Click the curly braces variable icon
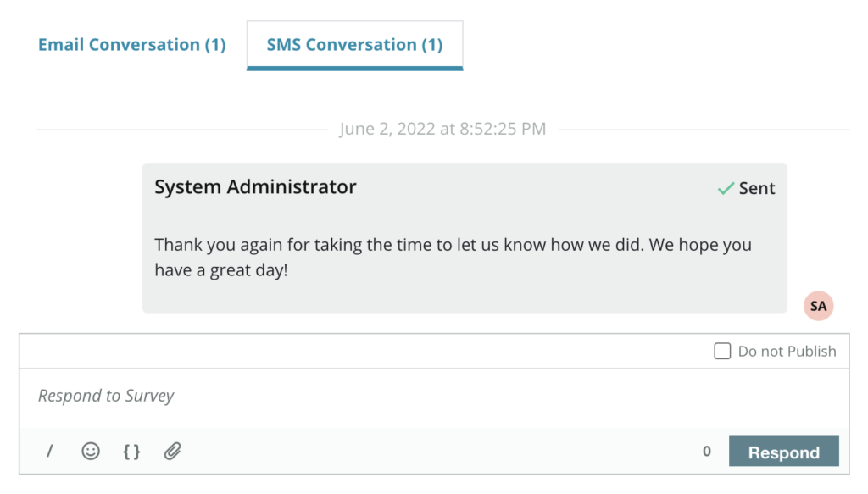Screen dimensions: 868x494 click(131, 452)
